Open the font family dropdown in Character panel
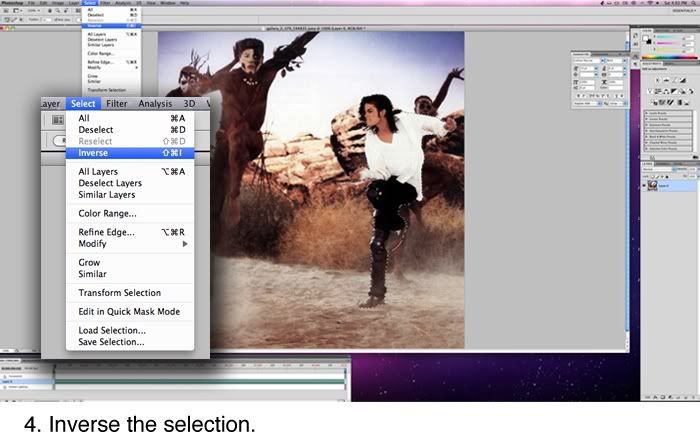The width and height of the screenshot is (700, 444). [x=588, y=60]
